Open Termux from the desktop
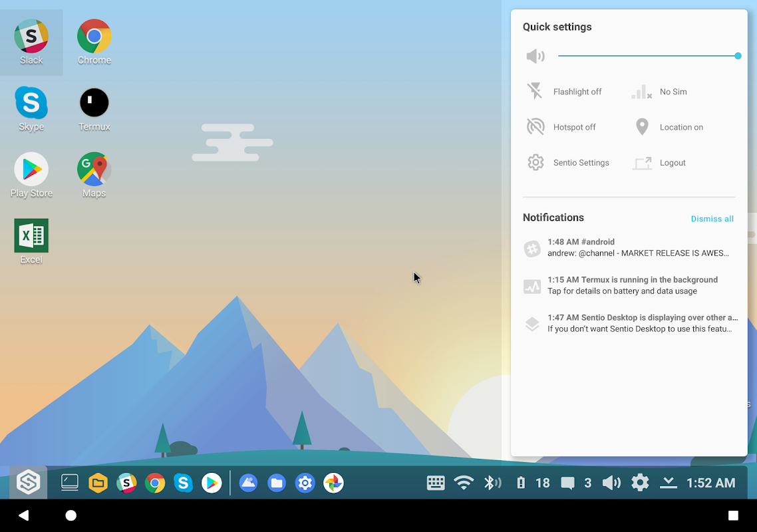This screenshot has height=532, width=757. pos(93,103)
